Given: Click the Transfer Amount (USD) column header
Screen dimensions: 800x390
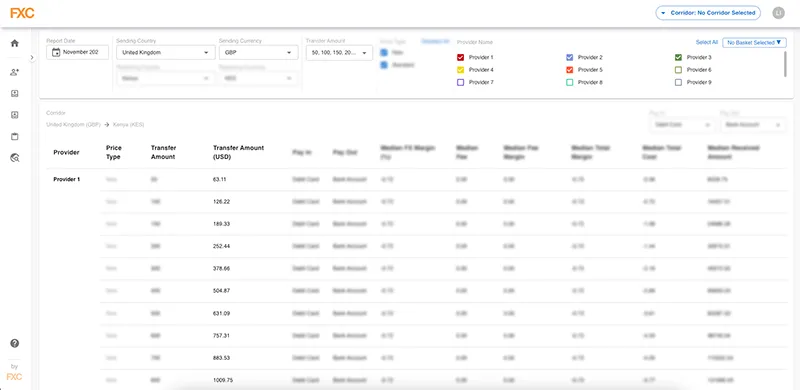Looking at the screenshot, I should 238,152.
